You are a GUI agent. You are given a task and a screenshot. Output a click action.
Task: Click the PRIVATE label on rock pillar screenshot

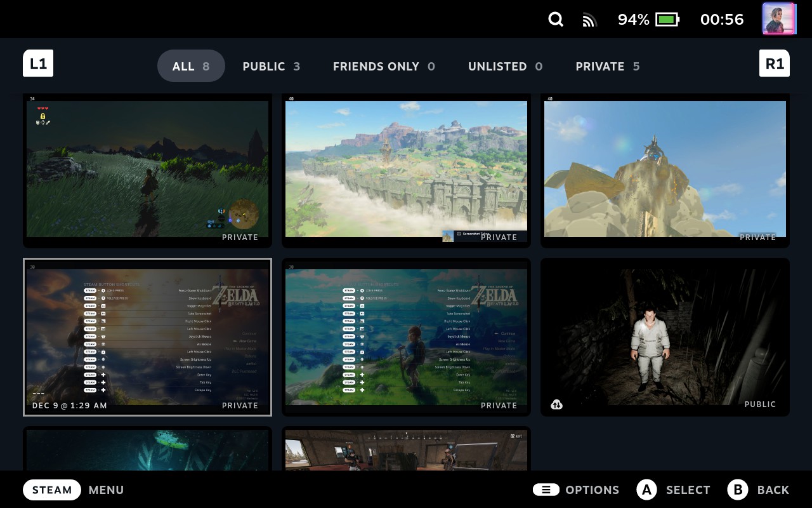click(x=757, y=237)
